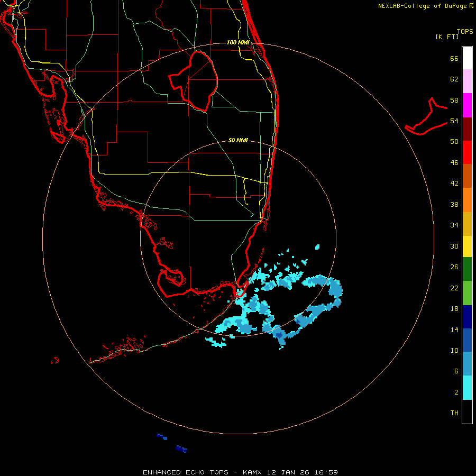476x476 pixels.
Task: Click the black TH threshold swatch
Action: tap(467, 411)
